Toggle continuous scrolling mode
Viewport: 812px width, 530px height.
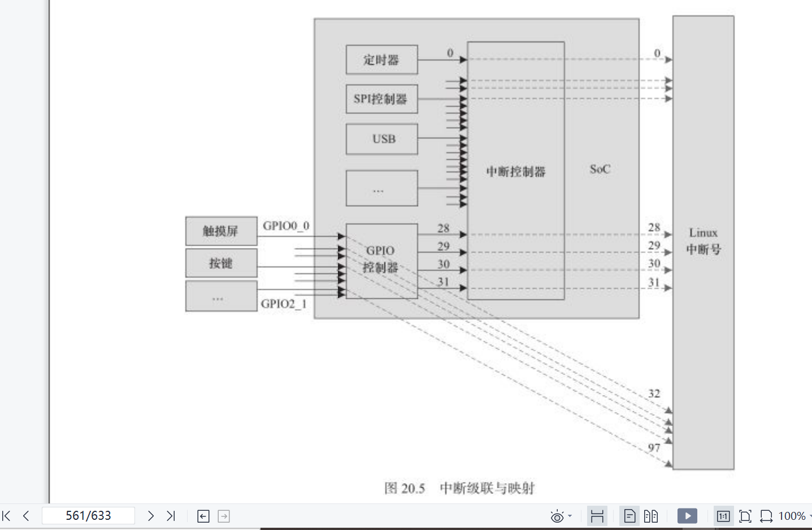(x=597, y=516)
